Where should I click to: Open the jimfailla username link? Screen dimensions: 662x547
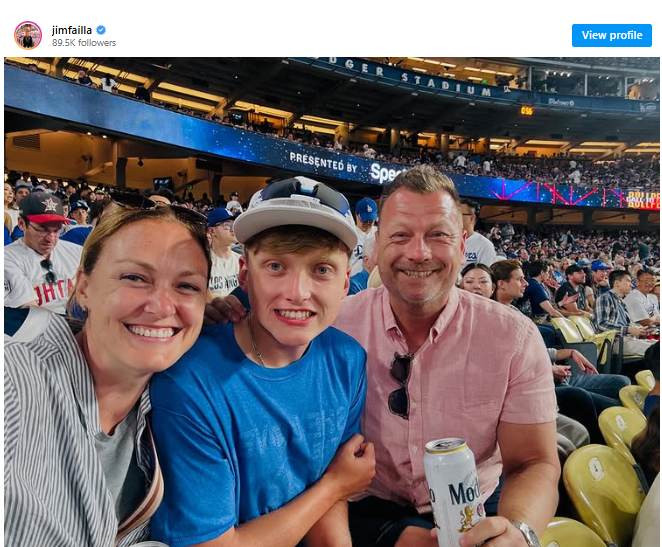72,31
